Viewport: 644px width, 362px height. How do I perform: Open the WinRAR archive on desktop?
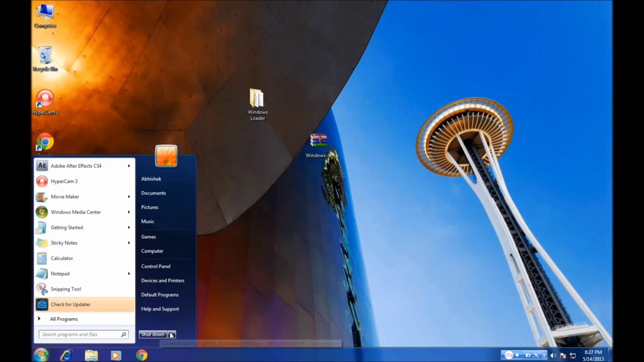317,145
